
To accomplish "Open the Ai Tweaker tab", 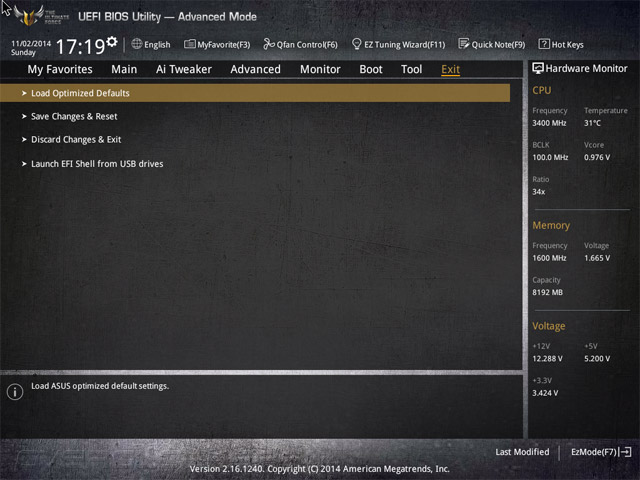I will [x=184, y=69].
